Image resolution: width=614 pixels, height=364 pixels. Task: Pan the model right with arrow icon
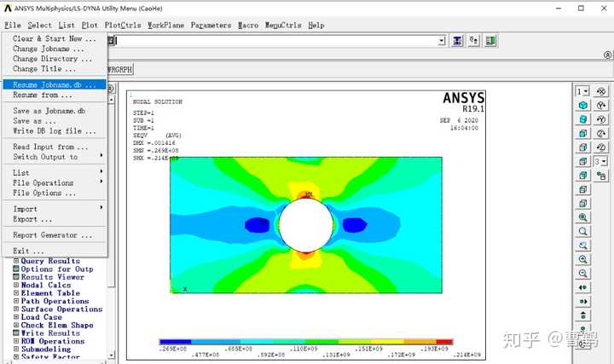pyautogui.click(x=582, y=302)
